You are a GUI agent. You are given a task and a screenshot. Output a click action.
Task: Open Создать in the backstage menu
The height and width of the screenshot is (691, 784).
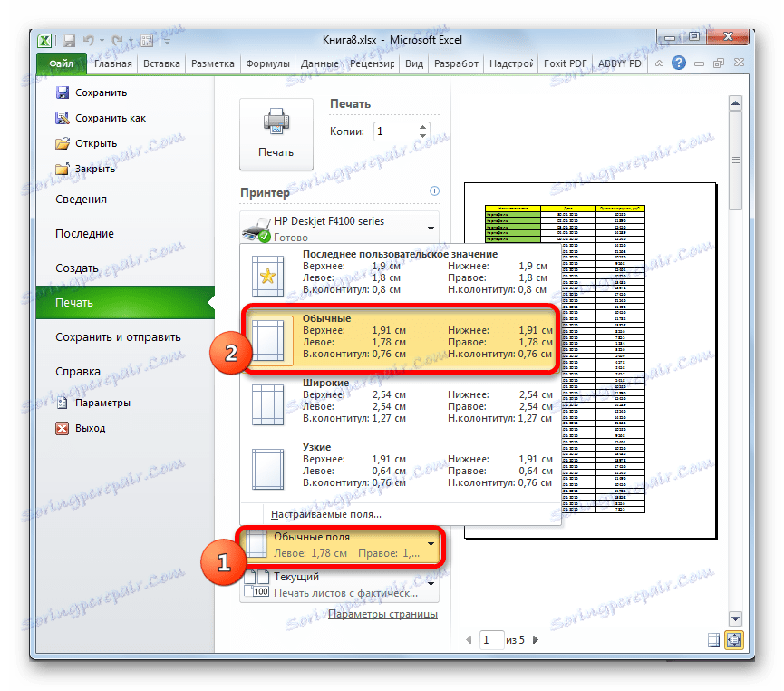76,268
